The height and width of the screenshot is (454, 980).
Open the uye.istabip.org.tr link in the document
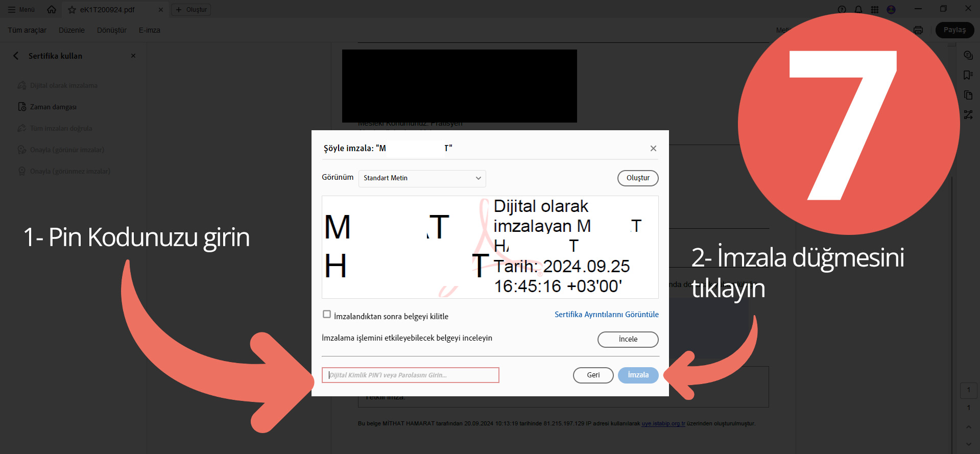point(663,423)
